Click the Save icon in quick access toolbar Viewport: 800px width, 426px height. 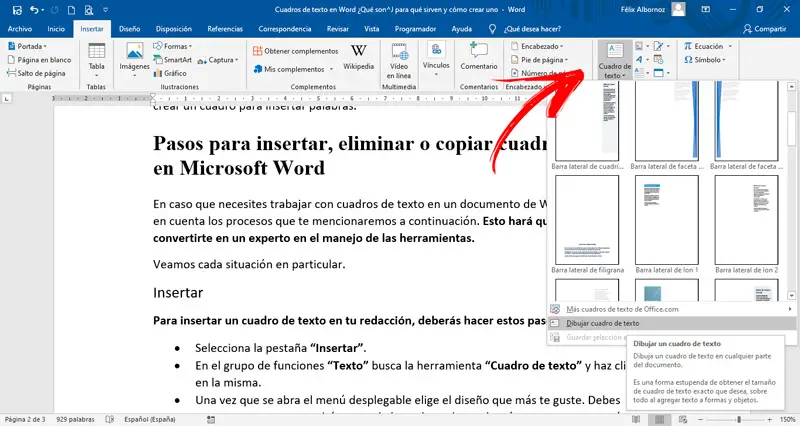[x=17, y=10]
